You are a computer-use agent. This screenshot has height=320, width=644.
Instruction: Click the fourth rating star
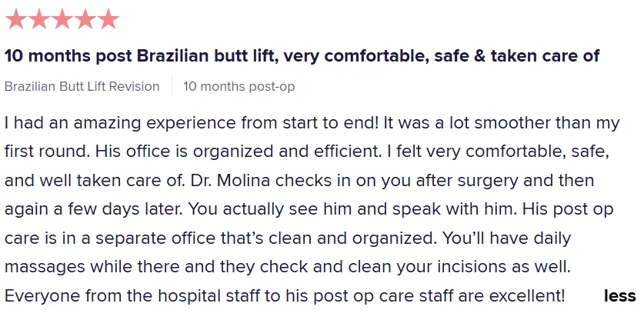(x=85, y=19)
